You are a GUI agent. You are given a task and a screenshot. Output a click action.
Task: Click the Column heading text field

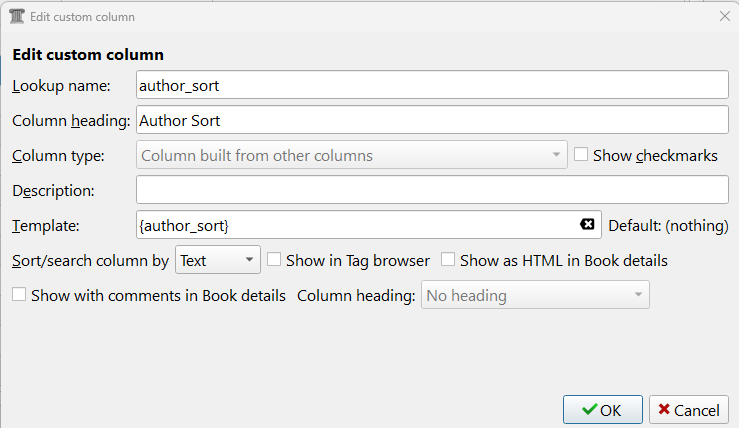[430, 120]
